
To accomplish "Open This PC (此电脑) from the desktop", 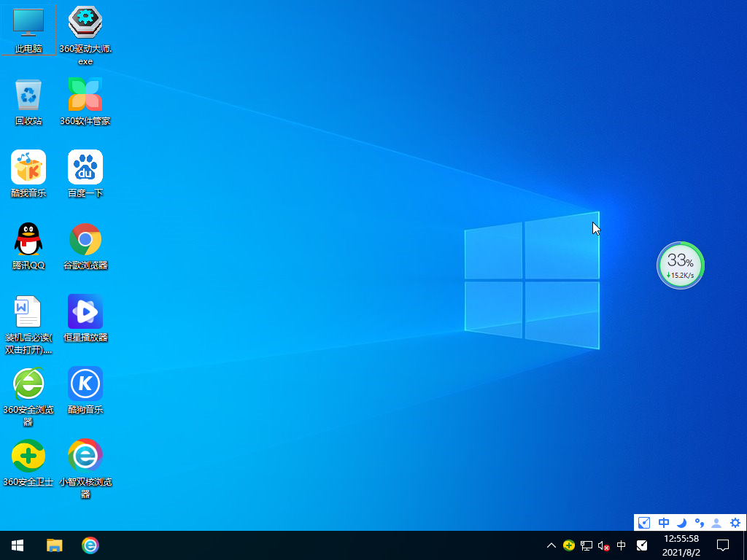I will (28, 23).
